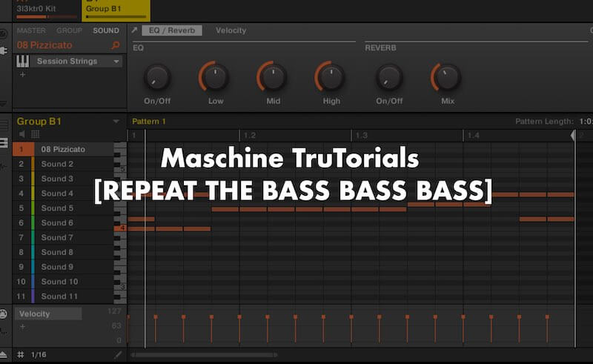
Task: Open the sound search magnifier icon
Action: click(116, 45)
